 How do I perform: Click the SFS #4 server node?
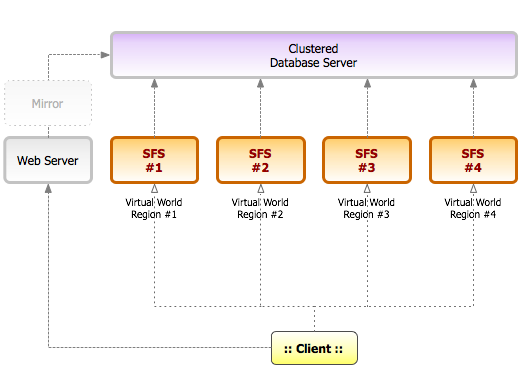coord(473,160)
